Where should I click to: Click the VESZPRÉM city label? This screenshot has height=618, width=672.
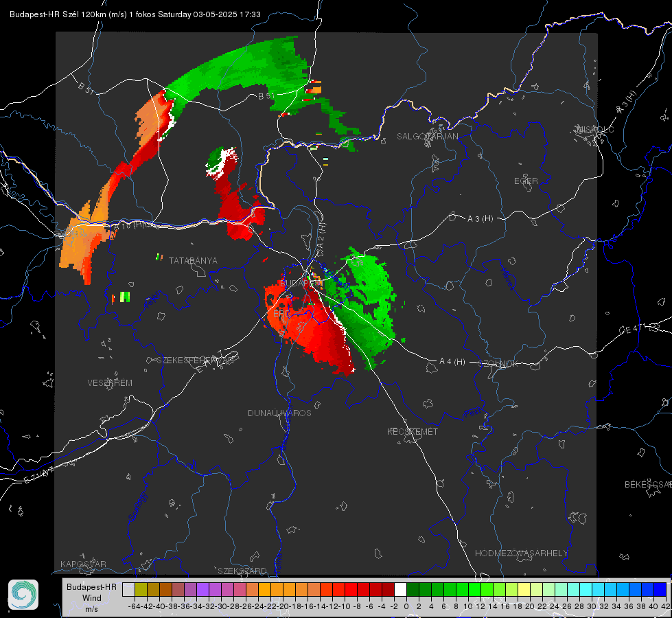point(110,383)
